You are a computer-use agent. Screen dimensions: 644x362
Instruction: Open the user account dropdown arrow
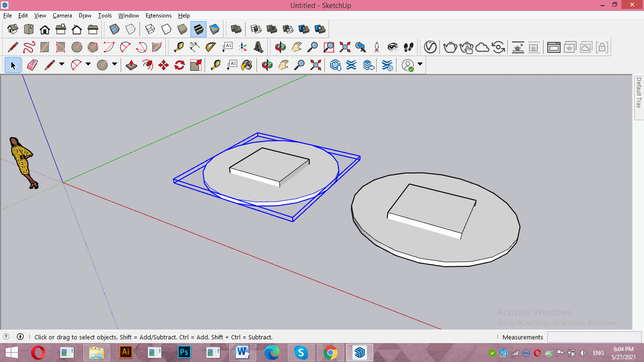420,64
